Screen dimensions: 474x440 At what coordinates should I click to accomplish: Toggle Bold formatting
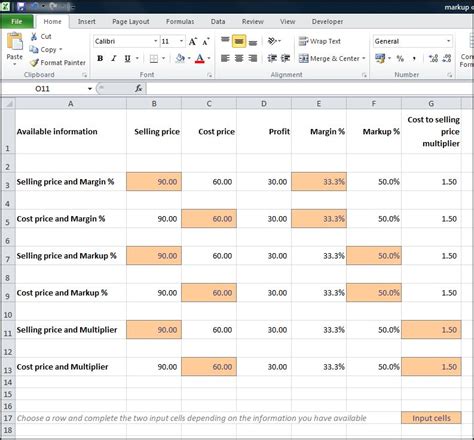tap(100, 58)
